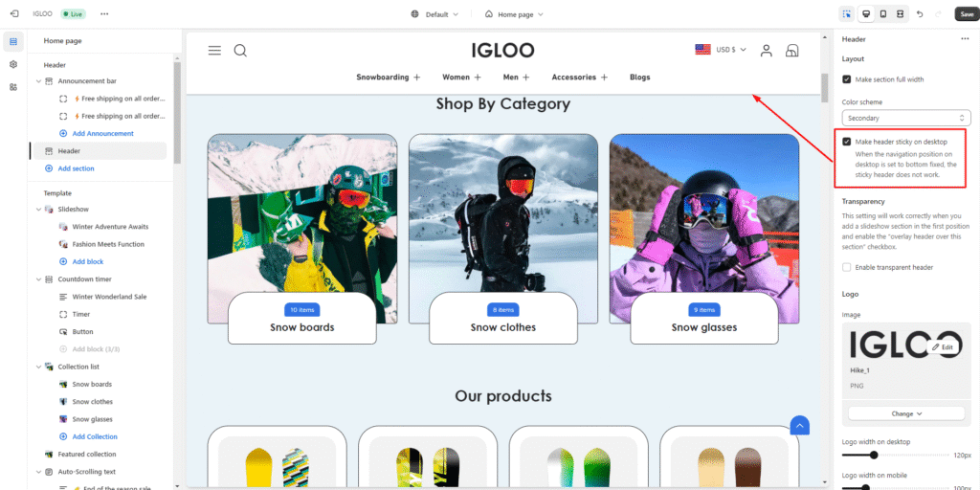Select desktop preview icon
The height and width of the screenshot is (490, 980).
tap(865, 13)
